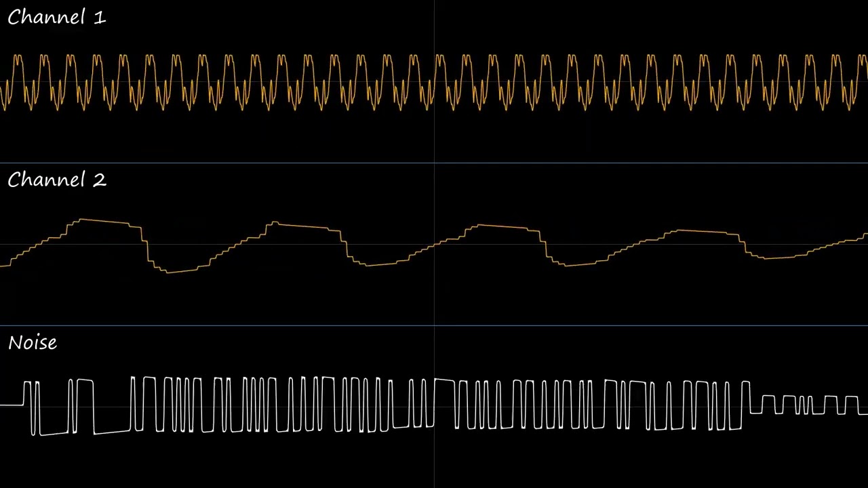
Task: Click the Noise channel label
Action: pos(33,343)
